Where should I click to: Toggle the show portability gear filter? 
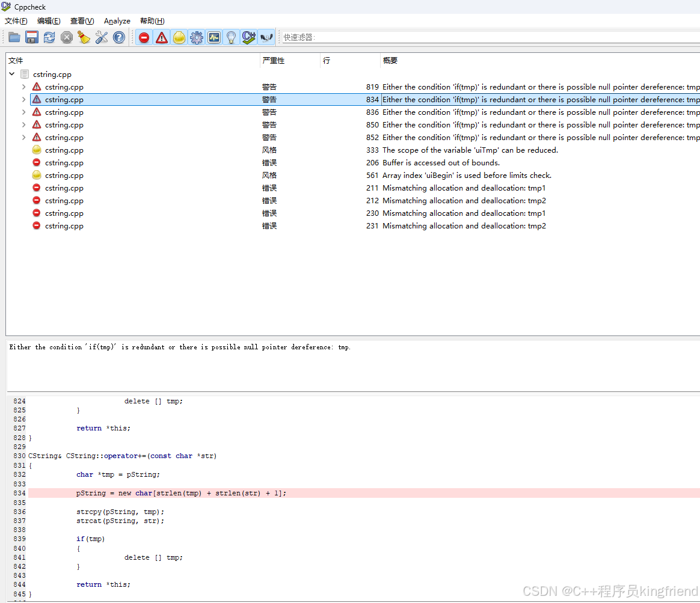click(197, 37)
